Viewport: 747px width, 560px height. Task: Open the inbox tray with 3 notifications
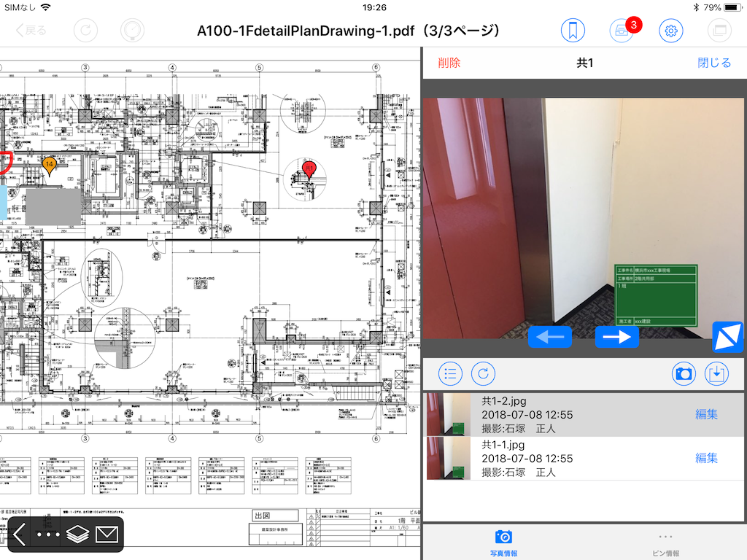point(622,31)
